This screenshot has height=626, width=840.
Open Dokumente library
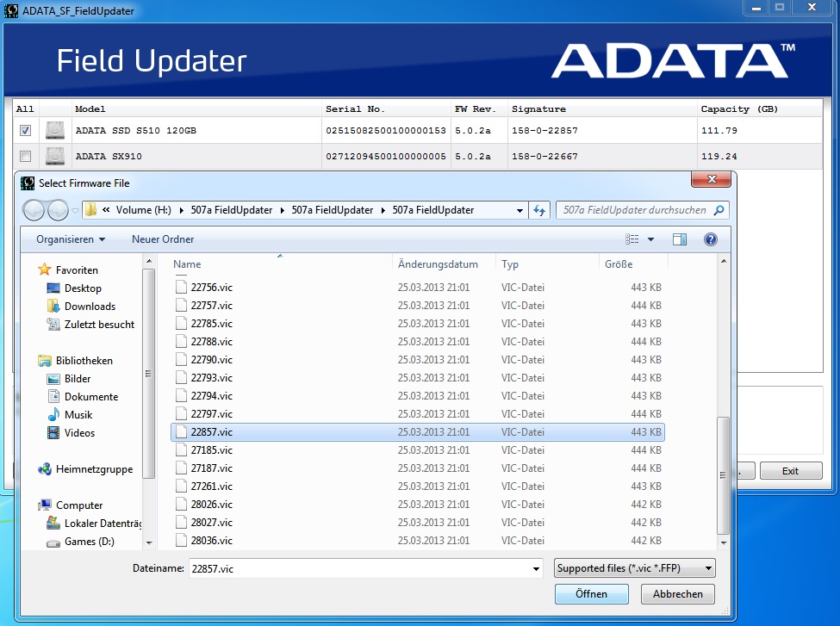(x=83, y=397)
